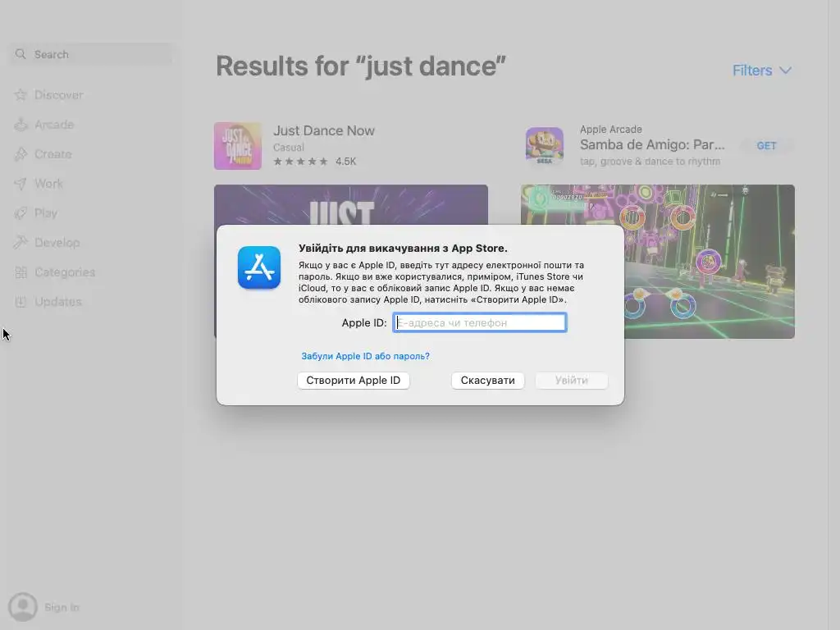Show the Categories list
Screen dimensions: 840x630
[x=65, y=272]
